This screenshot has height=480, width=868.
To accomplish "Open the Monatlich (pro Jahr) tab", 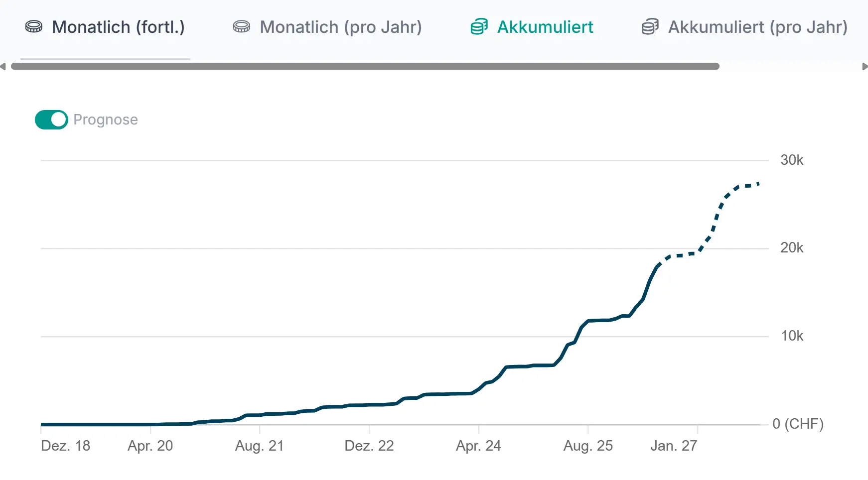I will pyautogui.click(x=341, y=27).
